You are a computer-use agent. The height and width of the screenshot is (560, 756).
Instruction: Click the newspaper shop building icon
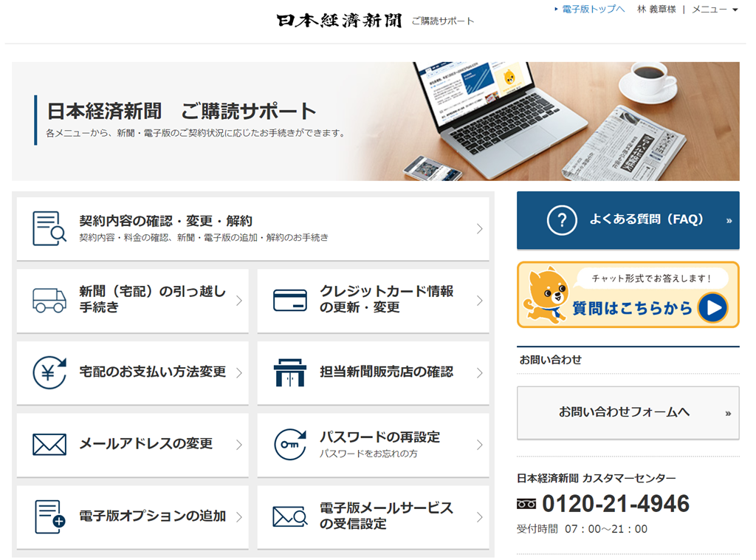[289, 372]
